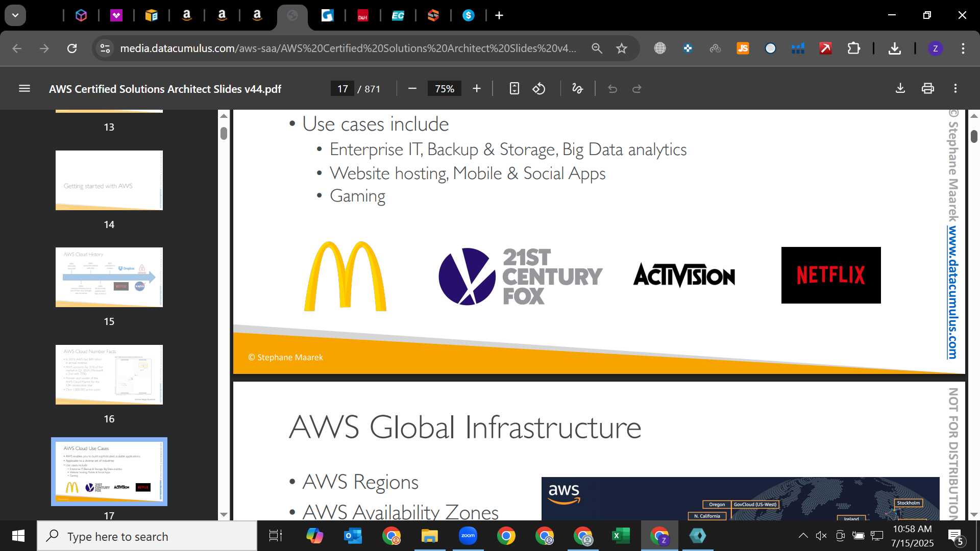Zoom out the PDF with minus button
The width and height of the screenshot is (980, 551).
click(412, 89)
